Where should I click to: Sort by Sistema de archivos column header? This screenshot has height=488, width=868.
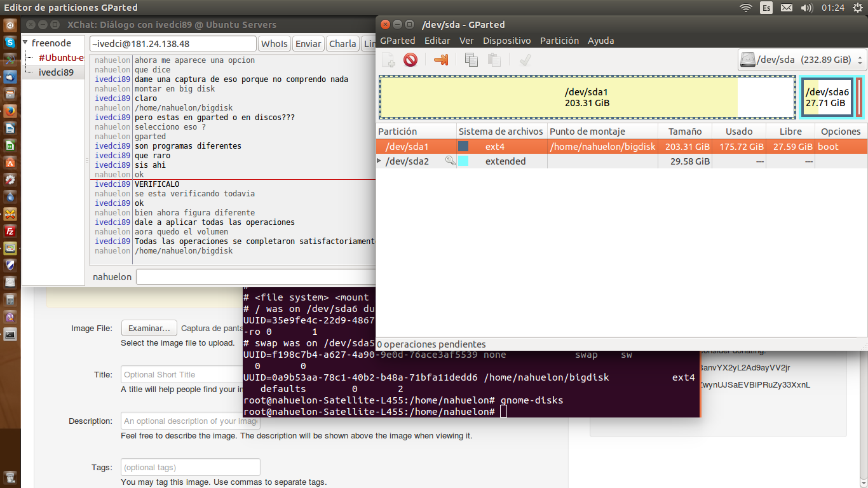(x=501, y=132)
